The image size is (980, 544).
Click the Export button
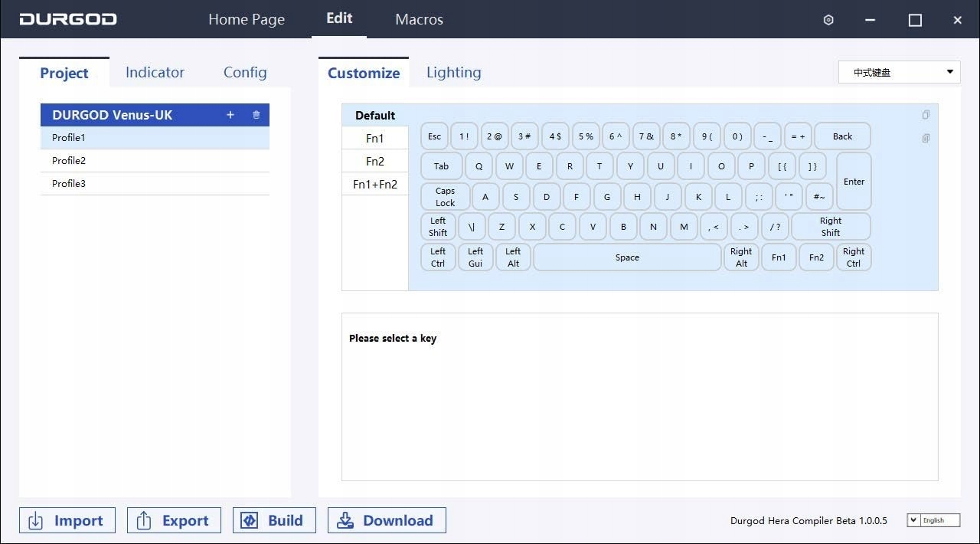174,520
